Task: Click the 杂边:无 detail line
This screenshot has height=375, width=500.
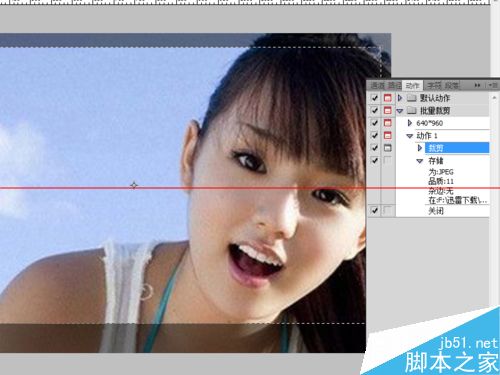Action: (441, 191)
